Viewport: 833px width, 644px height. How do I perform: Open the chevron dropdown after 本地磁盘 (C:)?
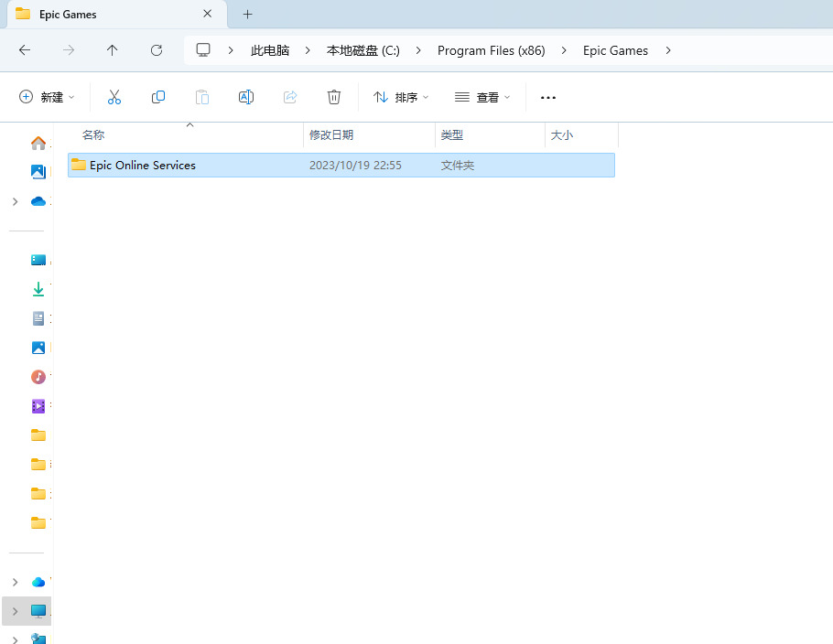coord(418,50)
